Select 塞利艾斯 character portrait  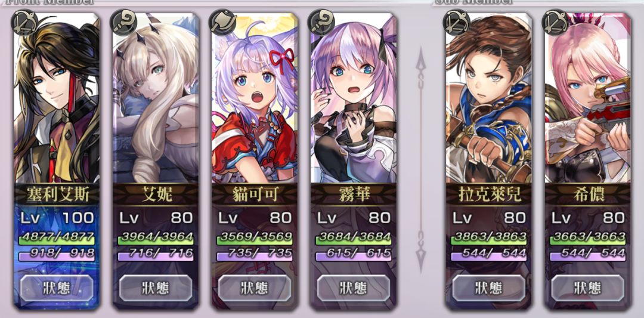[57, 98]
